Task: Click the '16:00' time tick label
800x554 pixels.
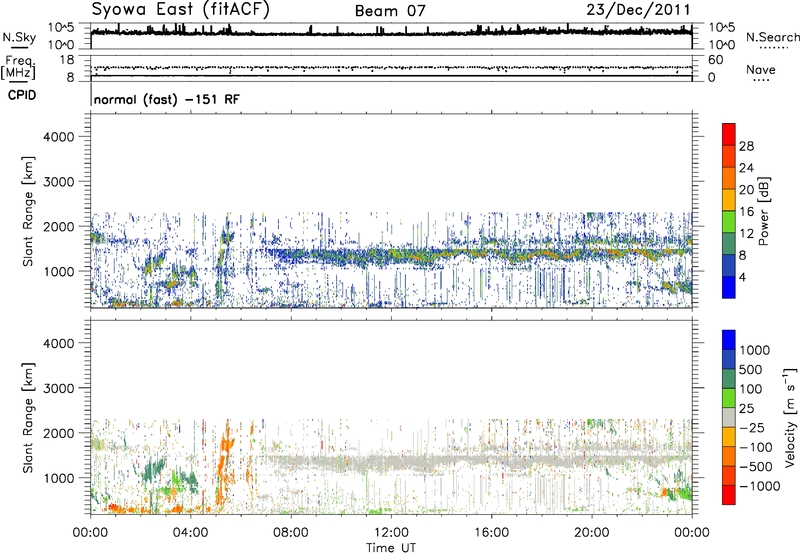Action: 491,533
